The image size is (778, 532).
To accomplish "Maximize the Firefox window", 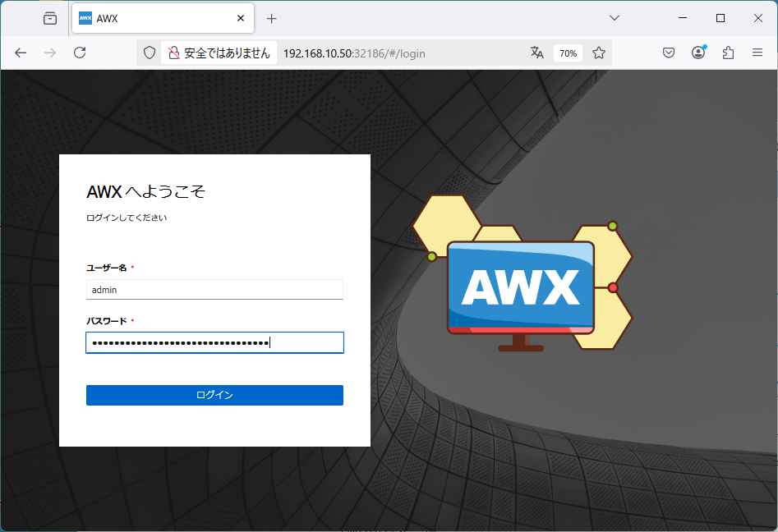I will (720, 18).
